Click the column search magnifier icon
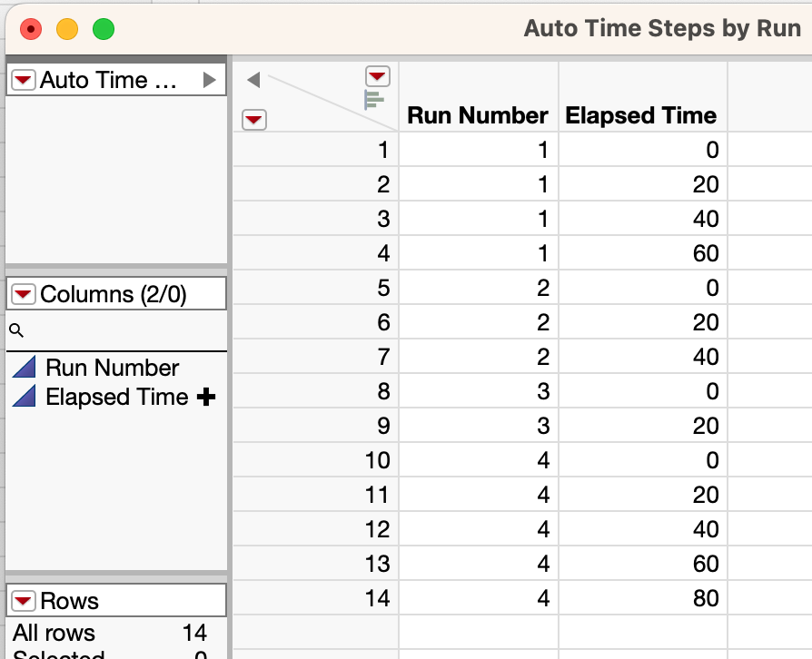Screen dimensions: 812x659 click(15, 330)
